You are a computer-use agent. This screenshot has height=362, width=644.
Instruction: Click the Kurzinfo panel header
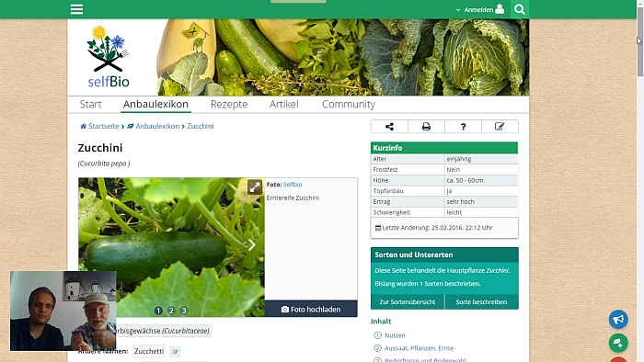444,148
